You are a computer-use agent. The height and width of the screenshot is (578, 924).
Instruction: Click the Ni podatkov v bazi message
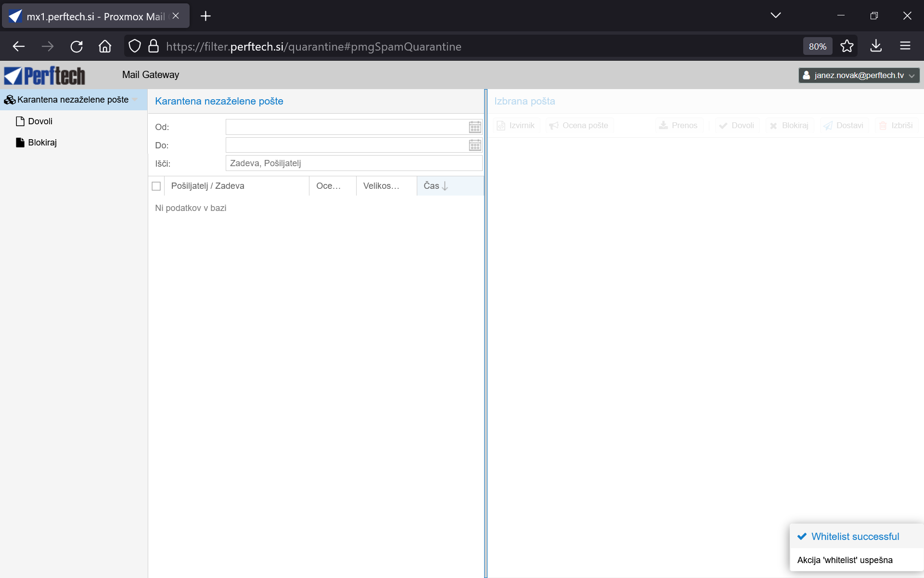click(x=191, y=208)
